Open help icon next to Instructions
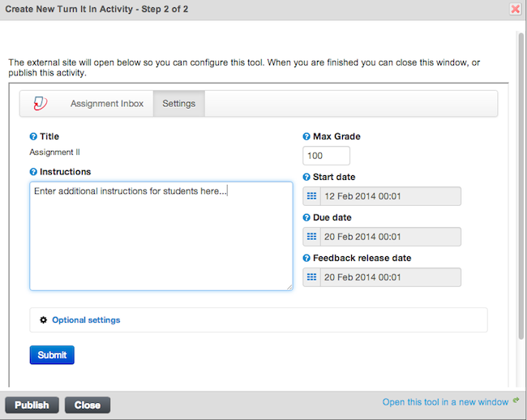The height and width of the screenshot is (420, 527). coord(33,172)
